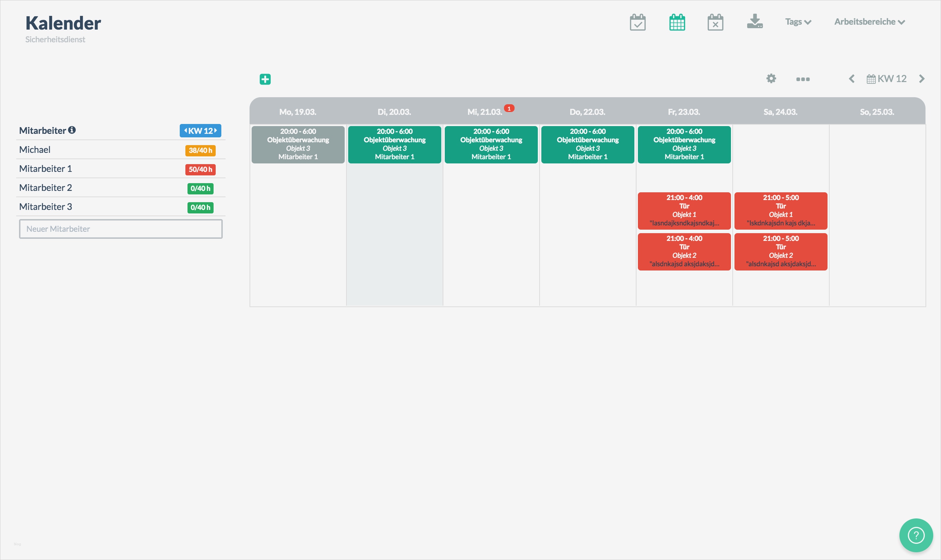Click the calendar with checkmark icon

click(x=638, y=23)
